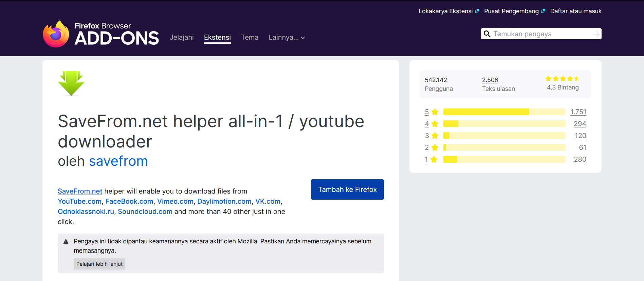Open the YouTube.com link
The image size is (644, 281).
79,201
